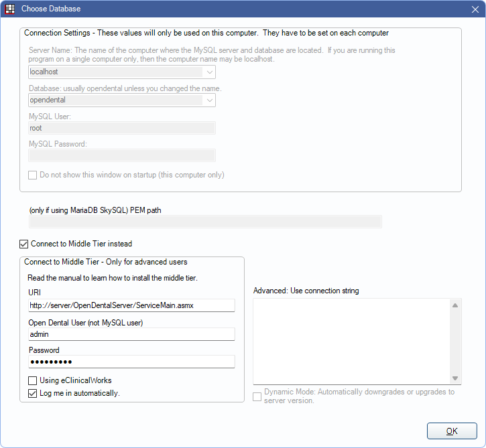Click the MySQL Password field
The height and width of the screenshot is (448, 486).
pyautogui.click(x=122, y=155)
